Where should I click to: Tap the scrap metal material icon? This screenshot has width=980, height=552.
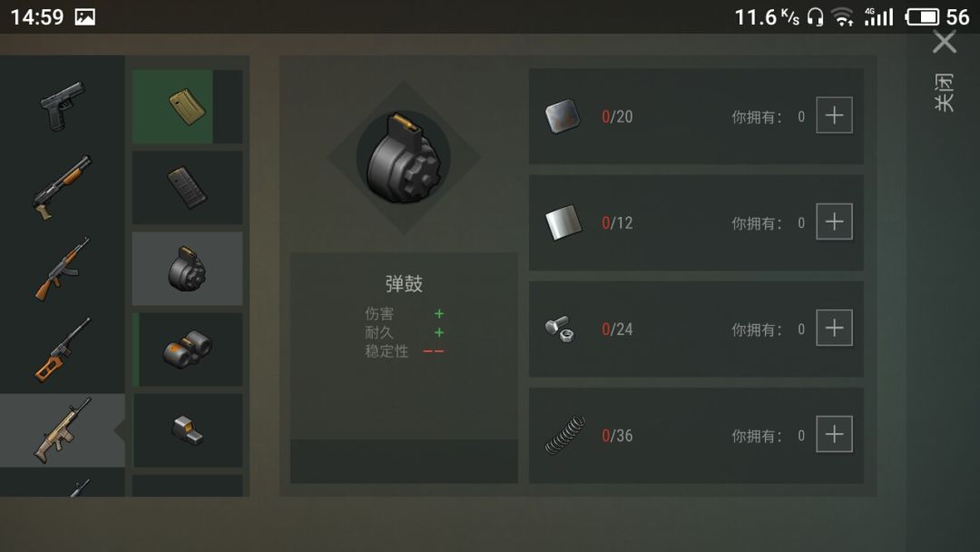563,116
